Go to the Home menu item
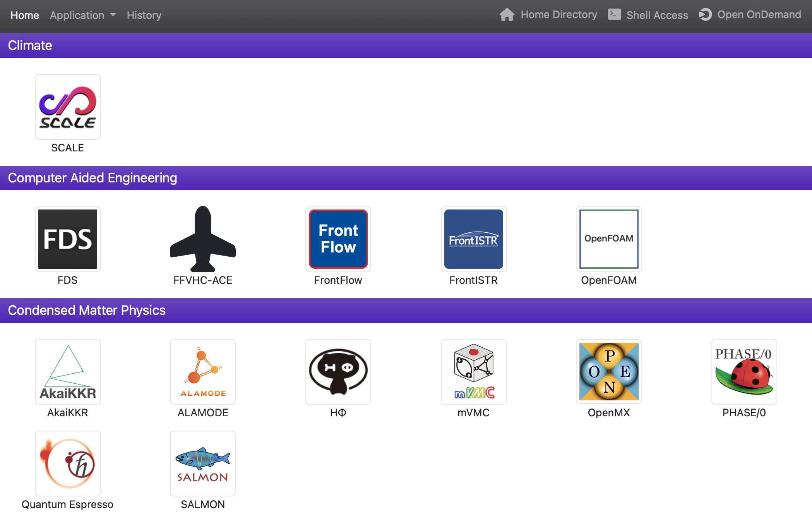Screen dimensions: 812x515 coord(25,15)
